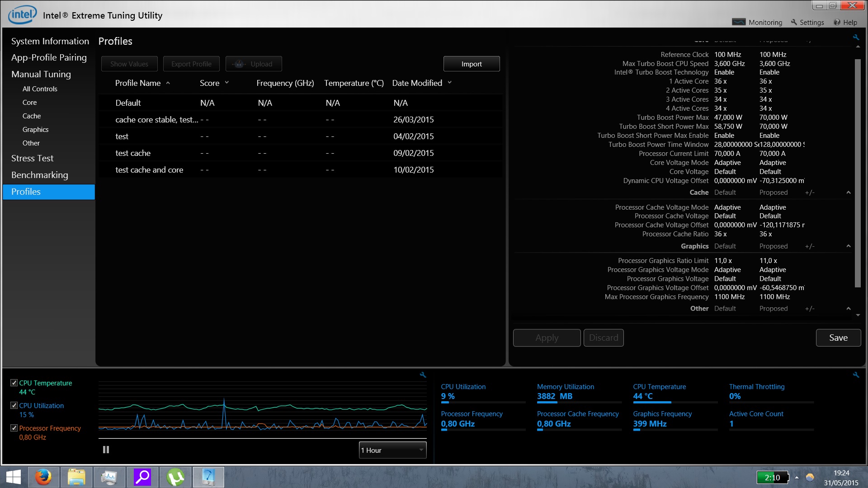Open File Explorer from taskbar
868x488 pixels.
(76, 477)
